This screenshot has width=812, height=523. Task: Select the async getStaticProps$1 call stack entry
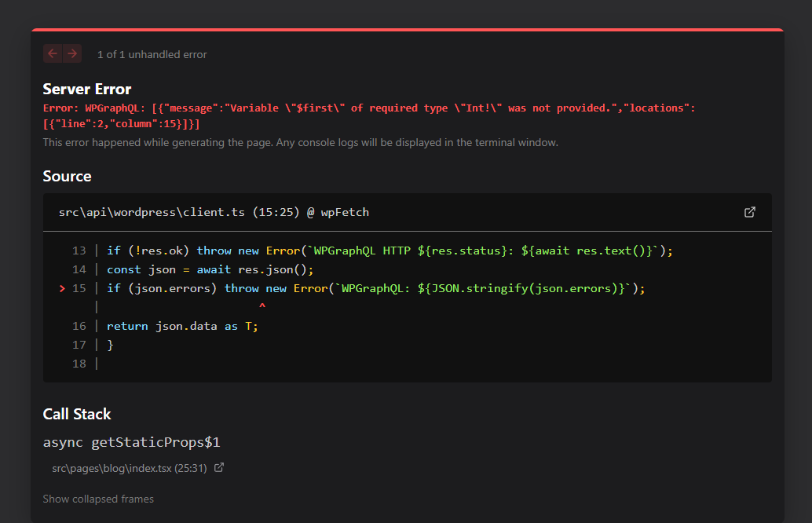(x=131, y=442)
